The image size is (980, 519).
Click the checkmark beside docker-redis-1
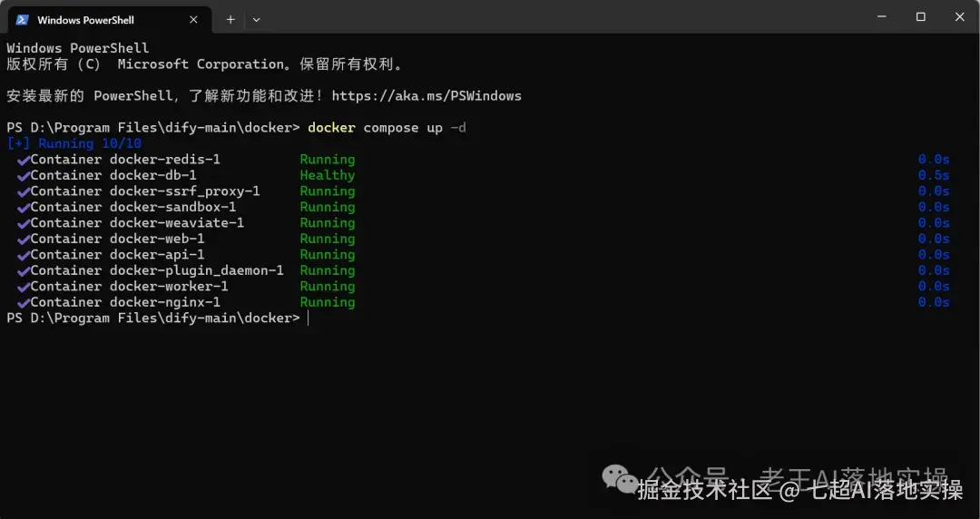23,160
